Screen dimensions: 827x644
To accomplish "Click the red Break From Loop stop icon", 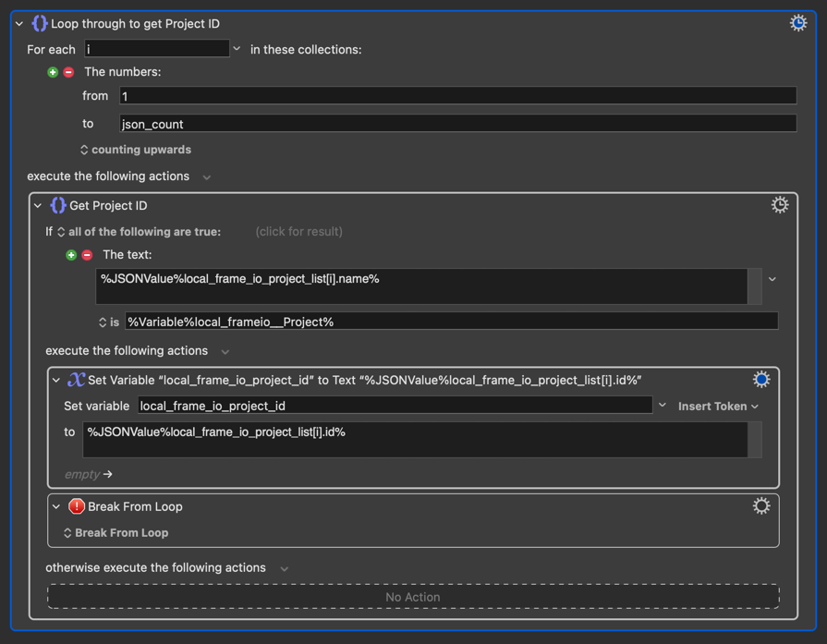I will [x=77, y=506].
